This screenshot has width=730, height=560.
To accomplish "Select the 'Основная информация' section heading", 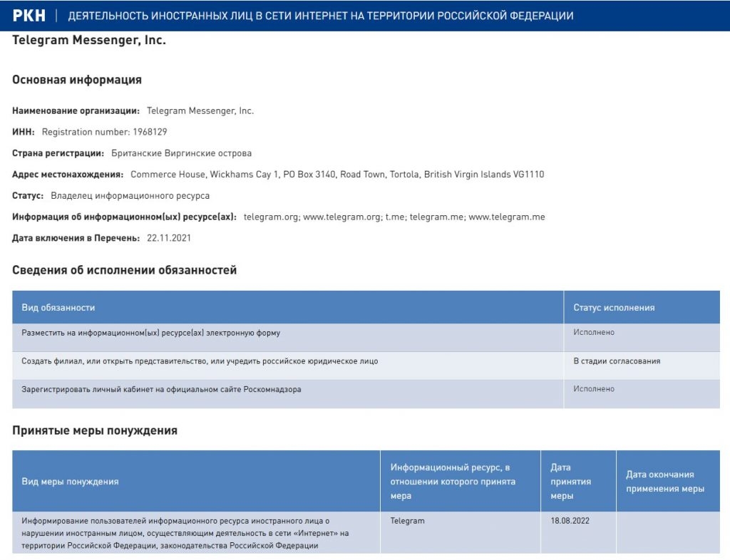I will click(77, 80).
